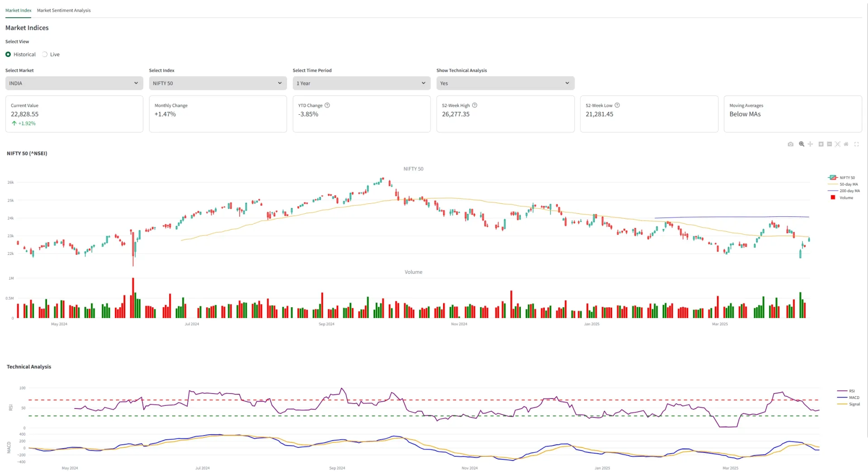Select the Pan tool in chart modebar
The height and width of the screenshot is (474, 868).
(x=810, y=144)
